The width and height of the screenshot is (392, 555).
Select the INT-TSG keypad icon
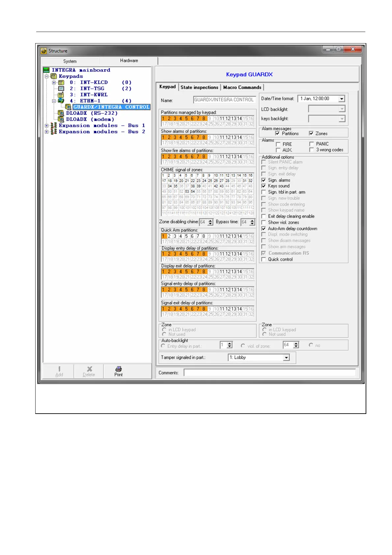coord(61,88)
